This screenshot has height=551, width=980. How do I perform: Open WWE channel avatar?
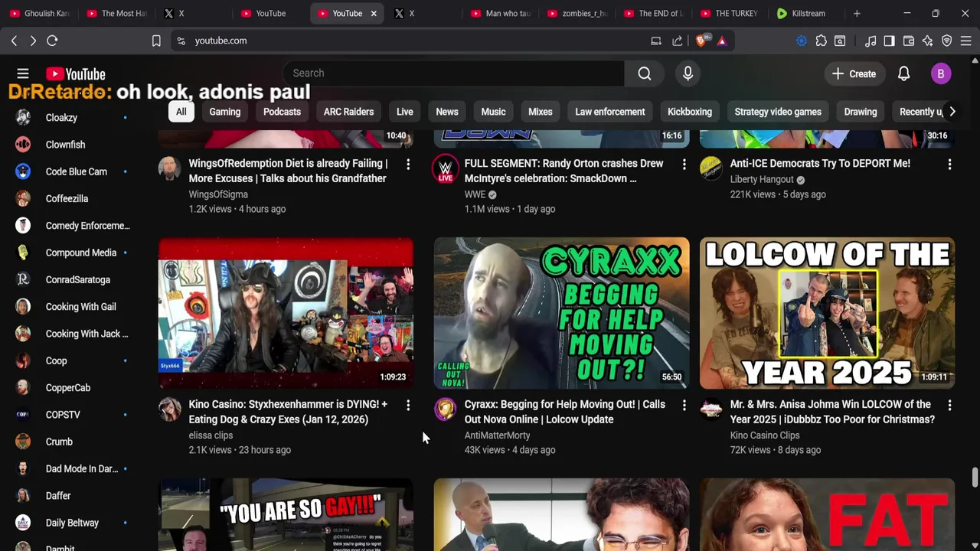445,168
